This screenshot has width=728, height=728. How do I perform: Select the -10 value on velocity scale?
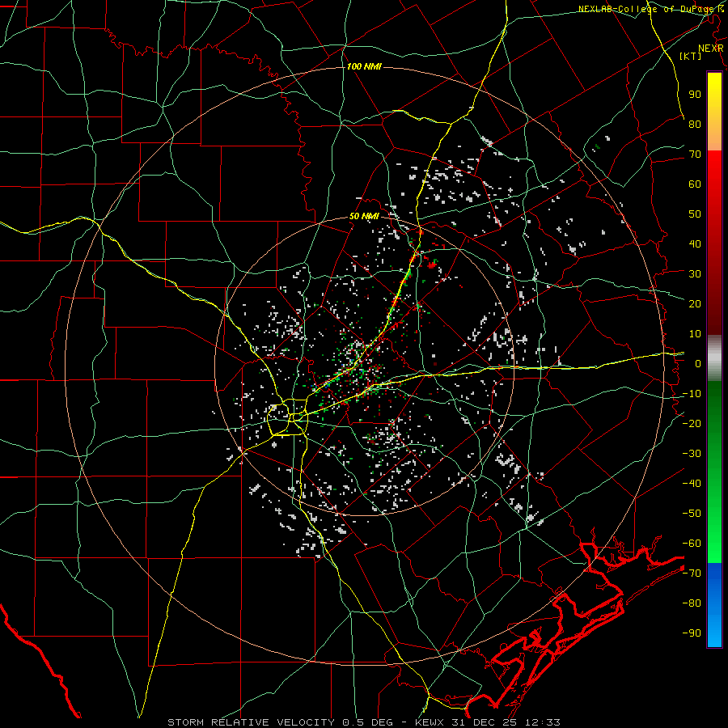click(x=692, y=394)
